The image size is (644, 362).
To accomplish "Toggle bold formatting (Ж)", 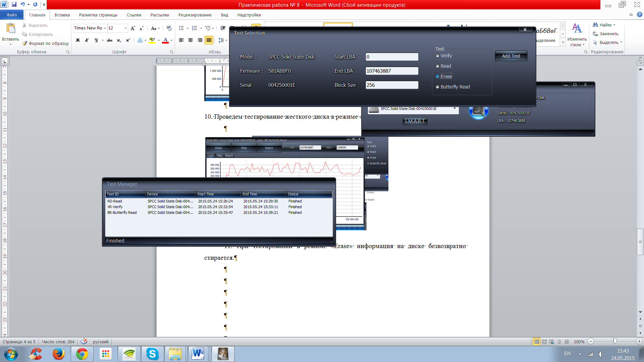I will 78,40.
